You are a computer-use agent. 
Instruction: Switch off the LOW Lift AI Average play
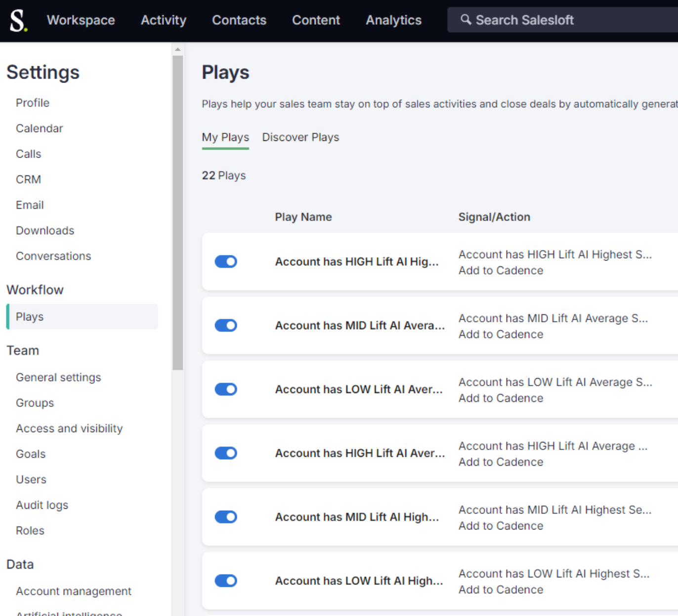click(226, 389)
